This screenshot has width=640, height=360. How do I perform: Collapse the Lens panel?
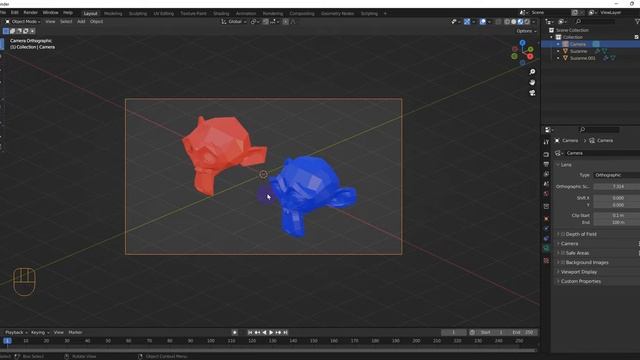[x=566, y=165]
